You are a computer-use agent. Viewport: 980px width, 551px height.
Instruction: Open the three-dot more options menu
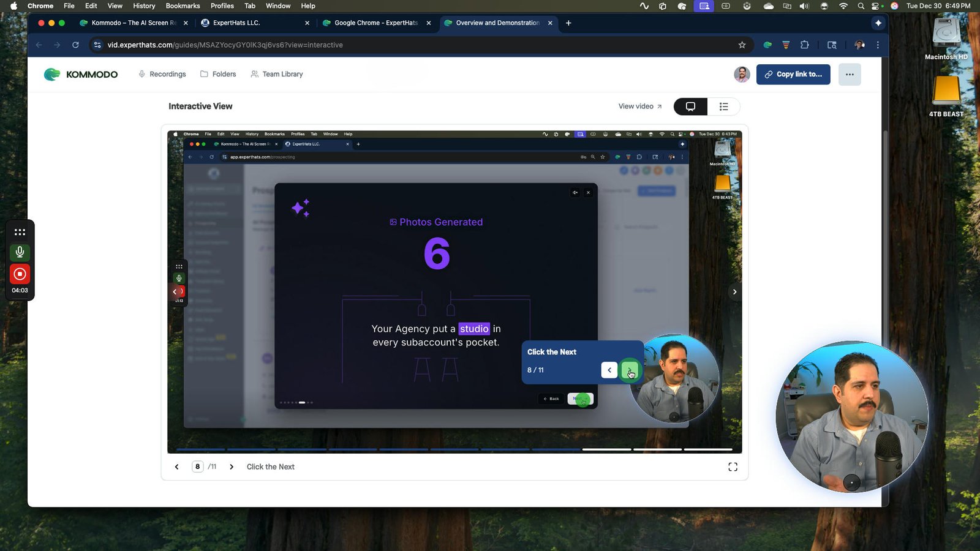pos(850,74)
